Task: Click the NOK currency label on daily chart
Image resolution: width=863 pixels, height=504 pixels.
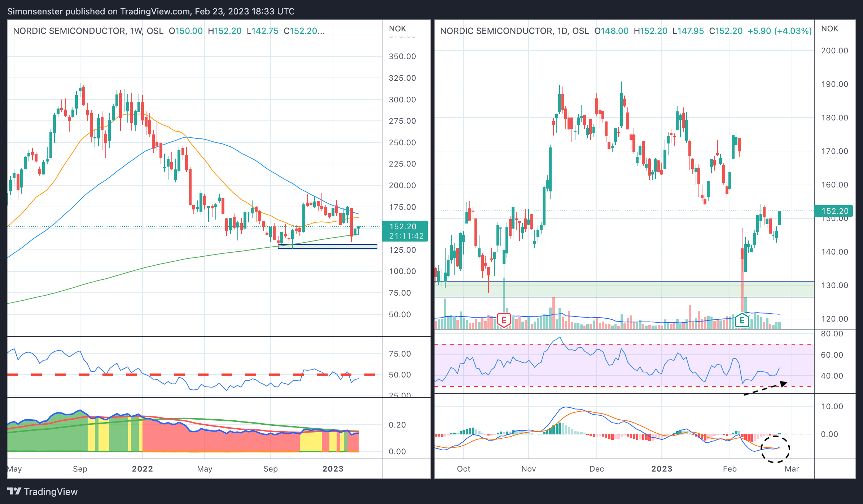Action: coord(829,29)
